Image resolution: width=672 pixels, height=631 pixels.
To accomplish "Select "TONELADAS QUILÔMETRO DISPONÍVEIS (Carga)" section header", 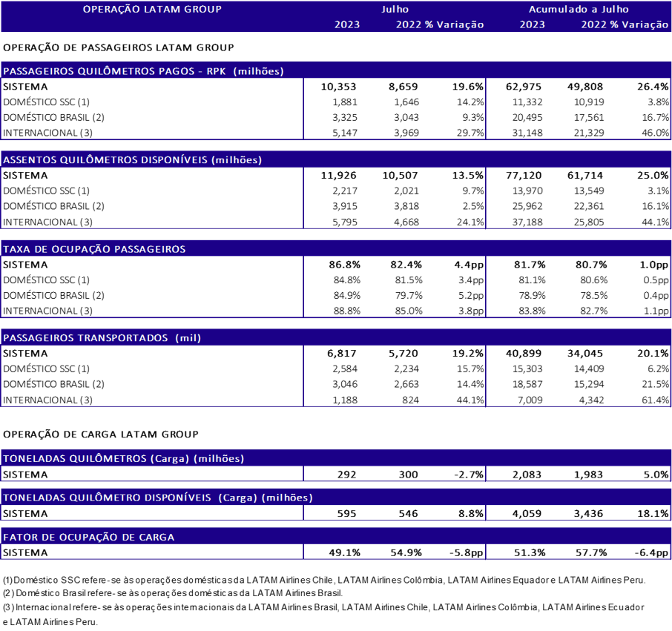I will 158,498.
